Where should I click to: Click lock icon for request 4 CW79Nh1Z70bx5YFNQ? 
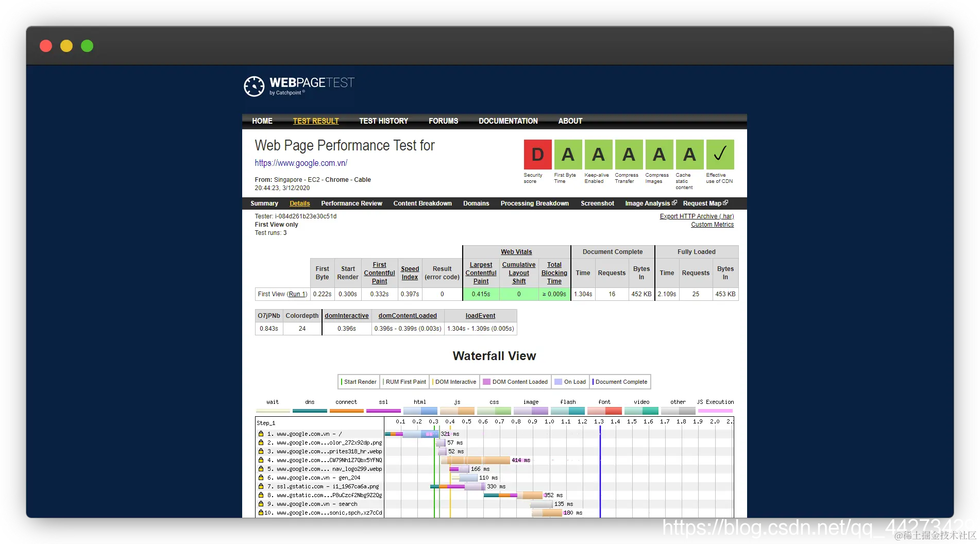(261, 460)
